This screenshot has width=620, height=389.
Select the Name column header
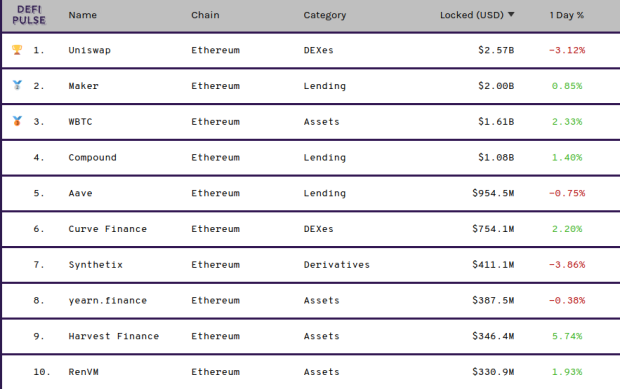[x=83, y=15]
